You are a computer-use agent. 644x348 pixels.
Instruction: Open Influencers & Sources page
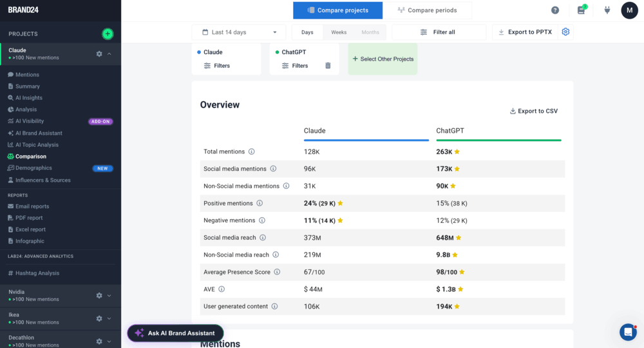[x=43, y=180]
